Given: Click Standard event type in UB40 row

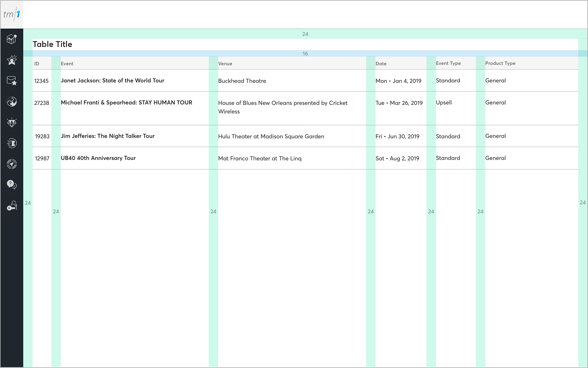Looking at the screenshot, I should pyautogui.click(x=448, y=158).
